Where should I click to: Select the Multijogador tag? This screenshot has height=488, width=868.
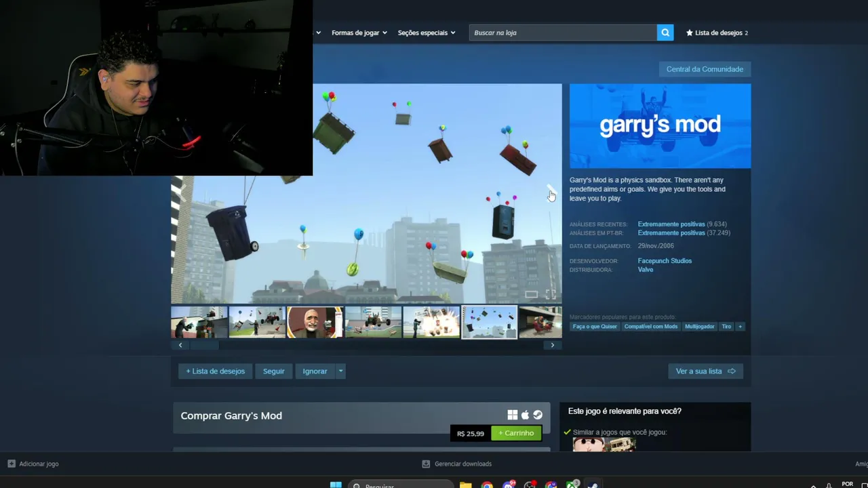click(x=700, y=327)
